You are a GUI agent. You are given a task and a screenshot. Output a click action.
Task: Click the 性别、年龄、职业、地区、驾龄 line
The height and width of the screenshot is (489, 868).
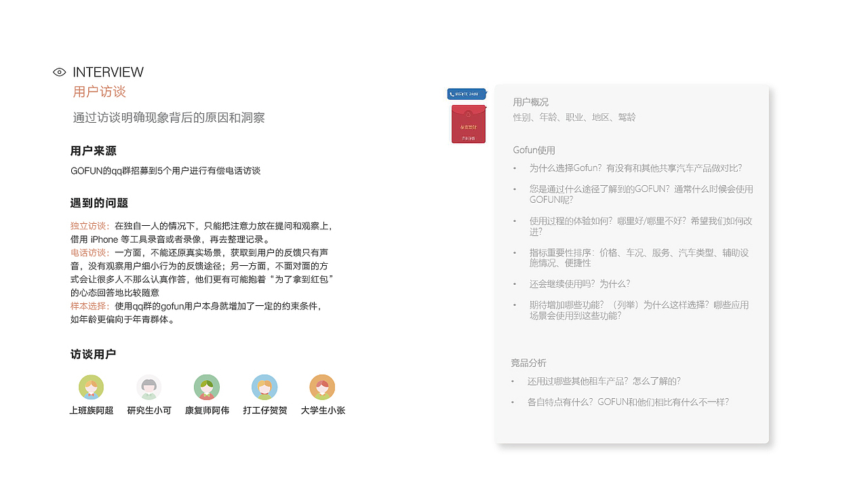coord(574,117)
